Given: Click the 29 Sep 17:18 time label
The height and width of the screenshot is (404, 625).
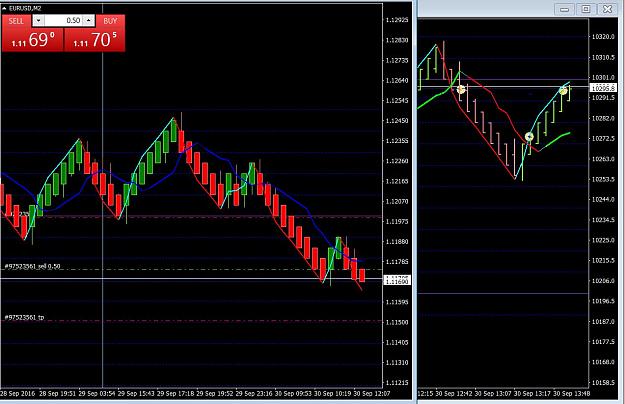Looking at the screenshot, I should [x=175, y=393].
